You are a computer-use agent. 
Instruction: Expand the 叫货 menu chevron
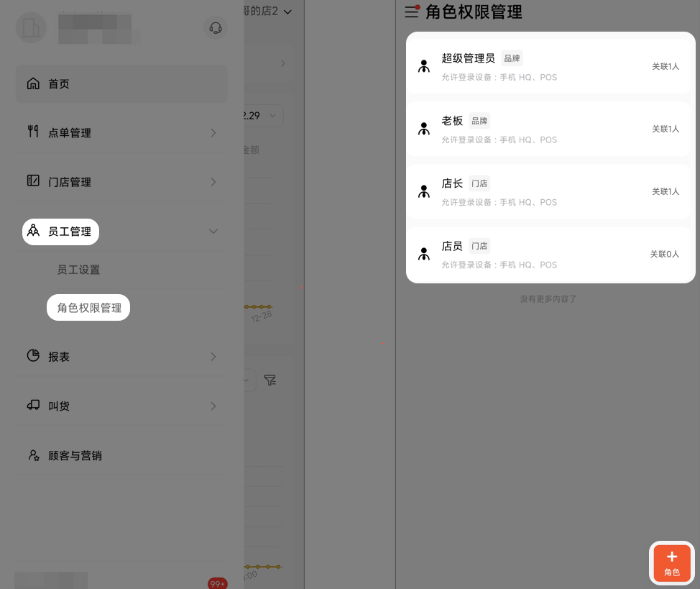213,406
